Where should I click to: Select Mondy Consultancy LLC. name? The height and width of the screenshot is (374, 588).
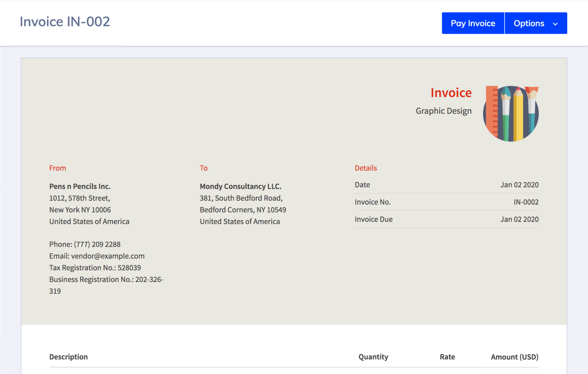[240, 186]
